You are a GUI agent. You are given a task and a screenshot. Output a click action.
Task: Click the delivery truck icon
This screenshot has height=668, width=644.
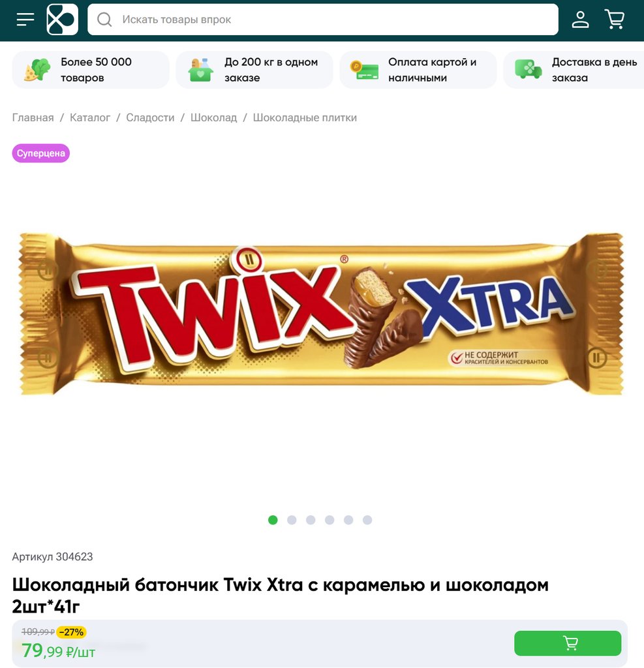point(528,69)
